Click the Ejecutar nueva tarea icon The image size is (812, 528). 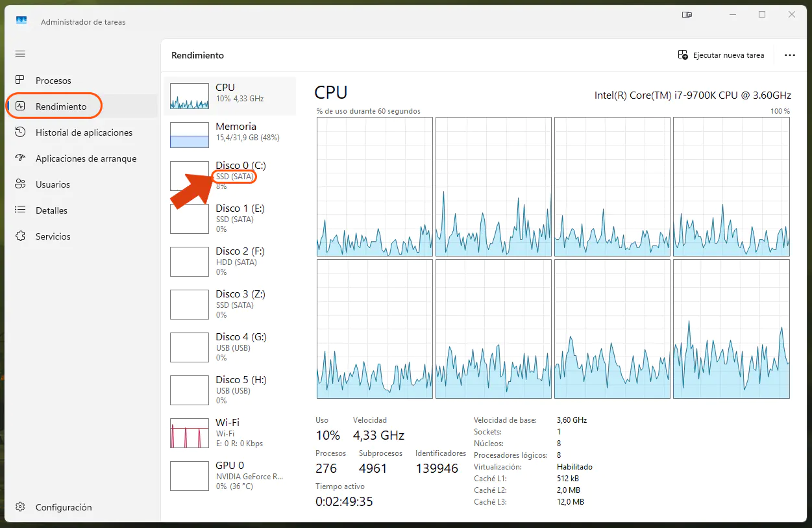[682, 55]
